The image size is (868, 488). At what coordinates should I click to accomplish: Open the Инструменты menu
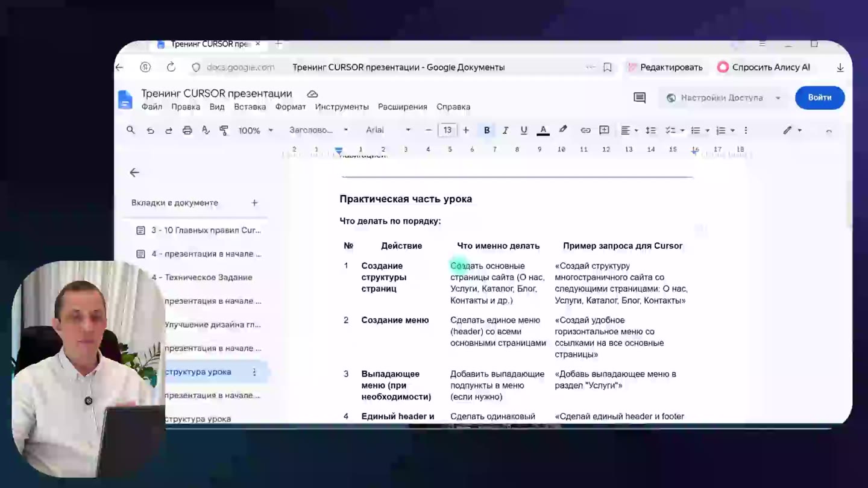342,107
